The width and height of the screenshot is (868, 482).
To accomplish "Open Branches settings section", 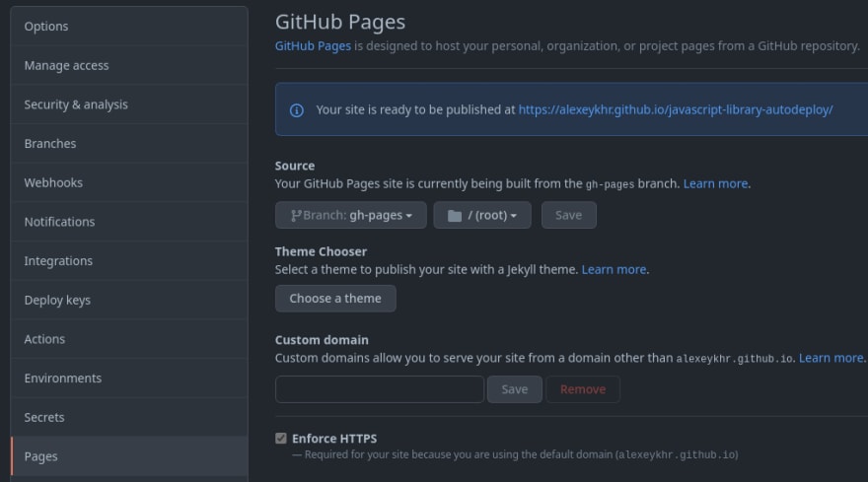I will click(x=129, y=143).
